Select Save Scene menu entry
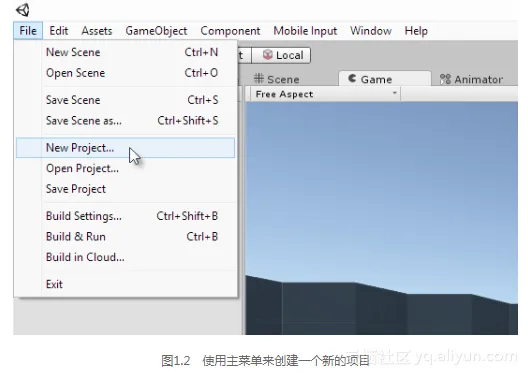 tap(126, 100)
